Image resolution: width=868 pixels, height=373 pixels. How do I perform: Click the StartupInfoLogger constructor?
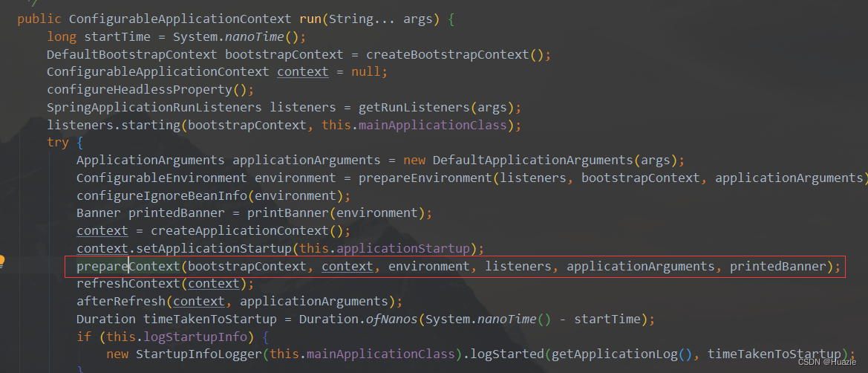pos(199,354)
